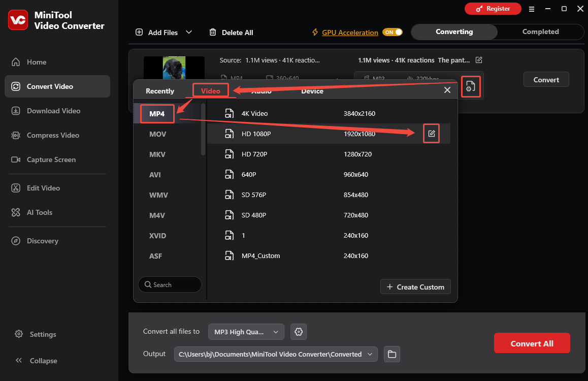This screenshot has width=588, height=381.
Task: Click the MP4_Custom file icon
Action: coord(229,256)
